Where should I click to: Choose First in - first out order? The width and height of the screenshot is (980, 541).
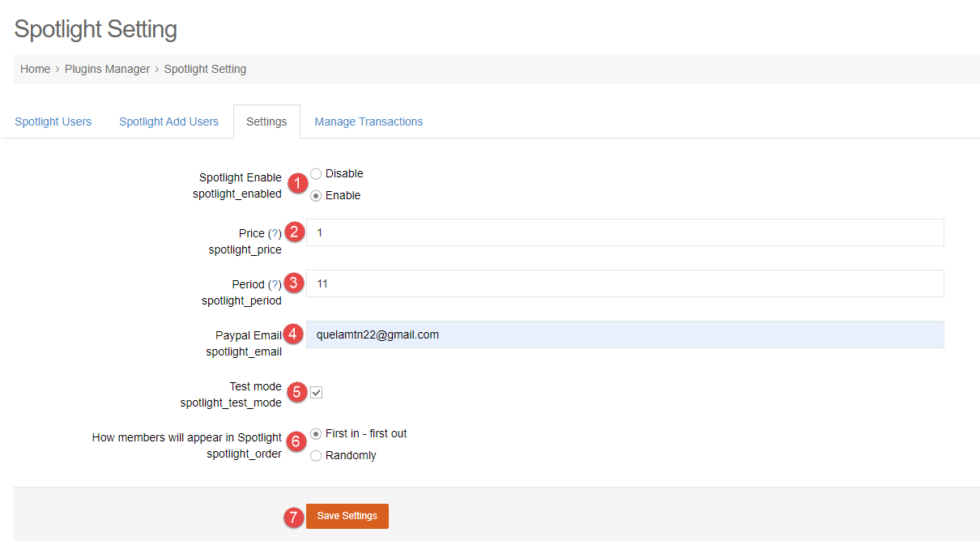click(x=316, y=433)
